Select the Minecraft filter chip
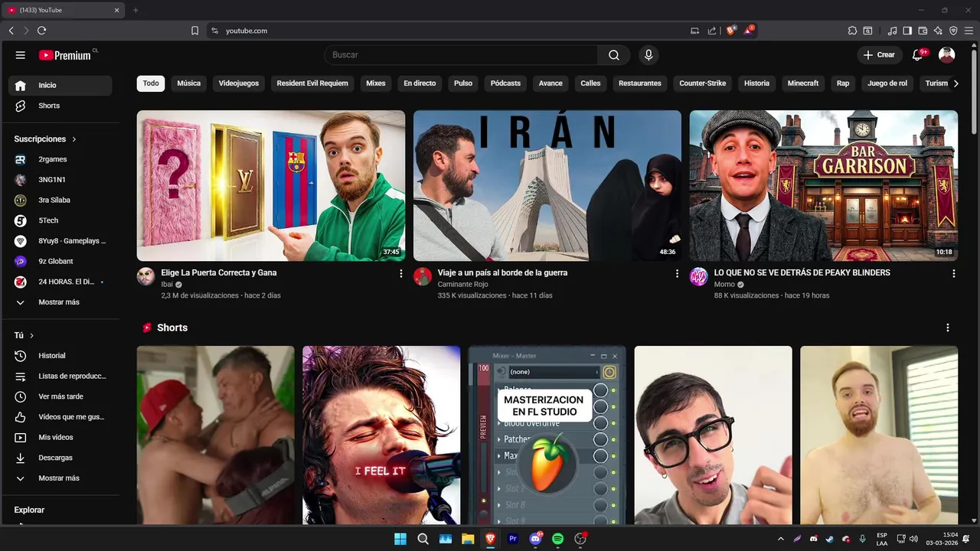 [803, 83]
